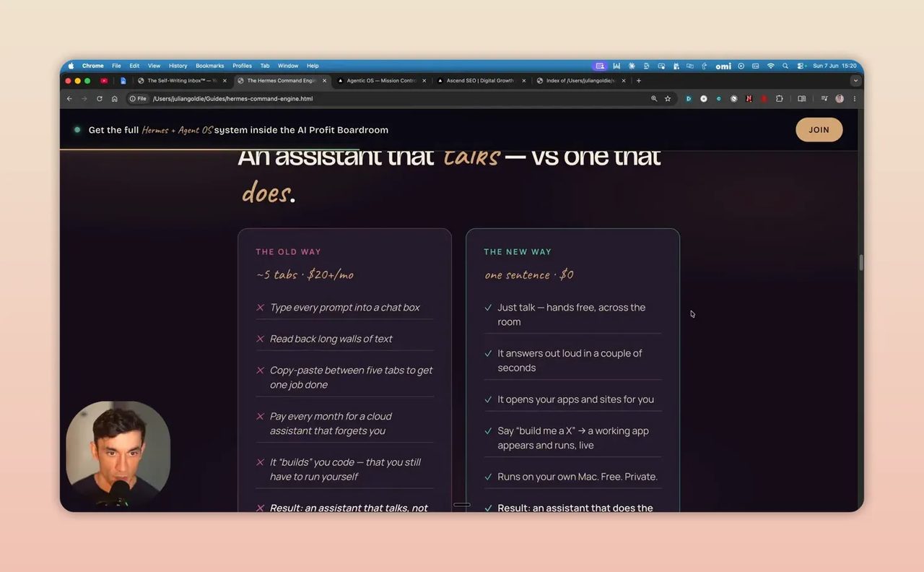Open the Help menu

[313, 66]
